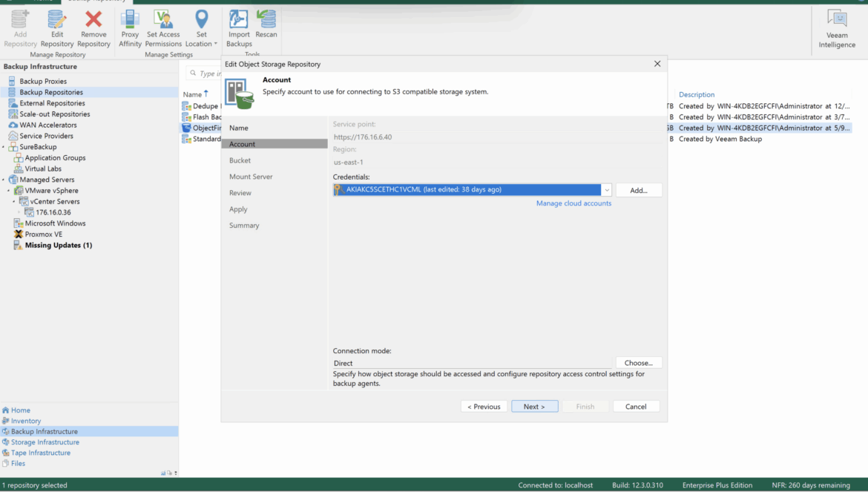Select the Flash Bac repository row
The height and width of the screenshot is (492, 868).
coord(202,117)
